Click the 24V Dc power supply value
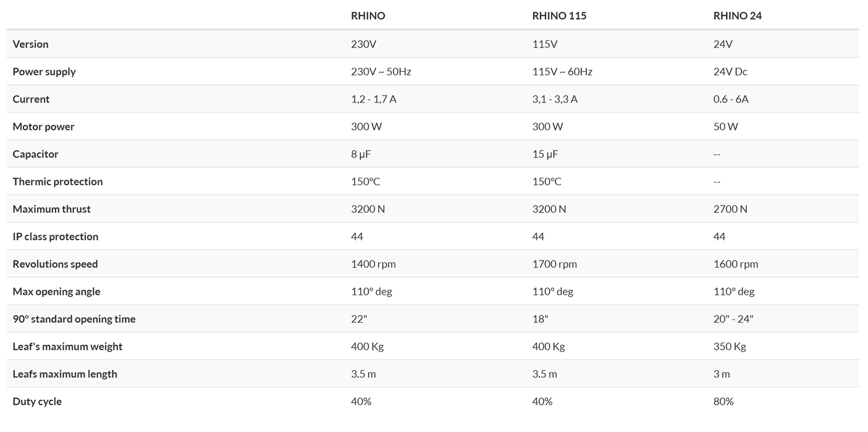This screenshot has height=432, width=868. click(730, 72)
